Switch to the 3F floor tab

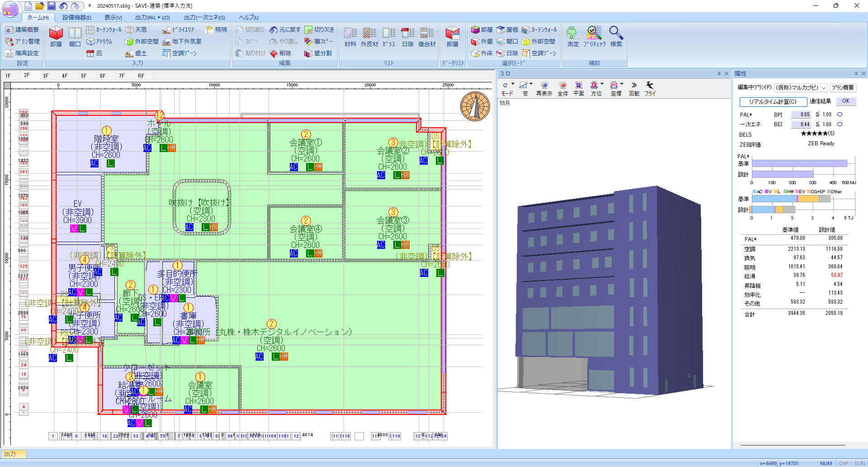click(x=46, y=76)
